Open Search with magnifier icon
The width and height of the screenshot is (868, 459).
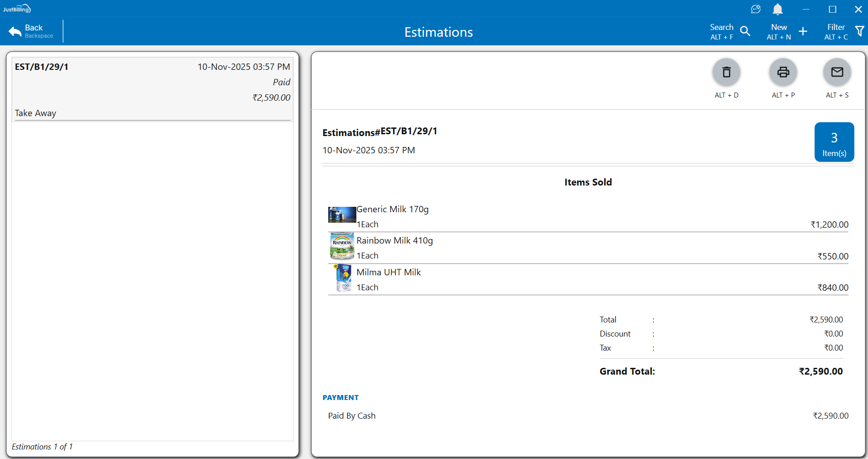tap(745, 31)
